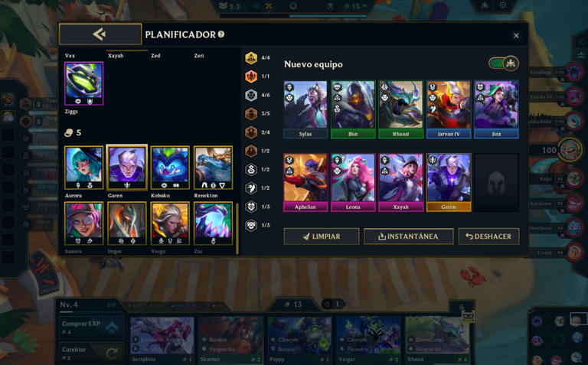Remove Sylas from the planned team
This screenshot has width=588, height=365.
pos(305,109)
